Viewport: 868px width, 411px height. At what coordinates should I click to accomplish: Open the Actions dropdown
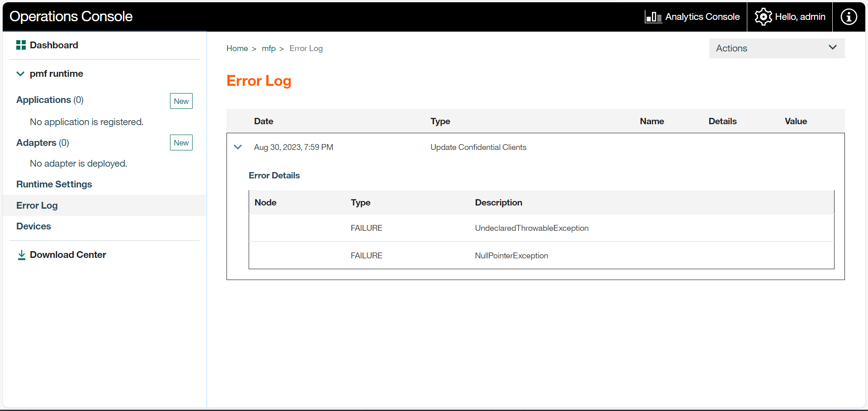pyautogui.click(x=777, y=48)
